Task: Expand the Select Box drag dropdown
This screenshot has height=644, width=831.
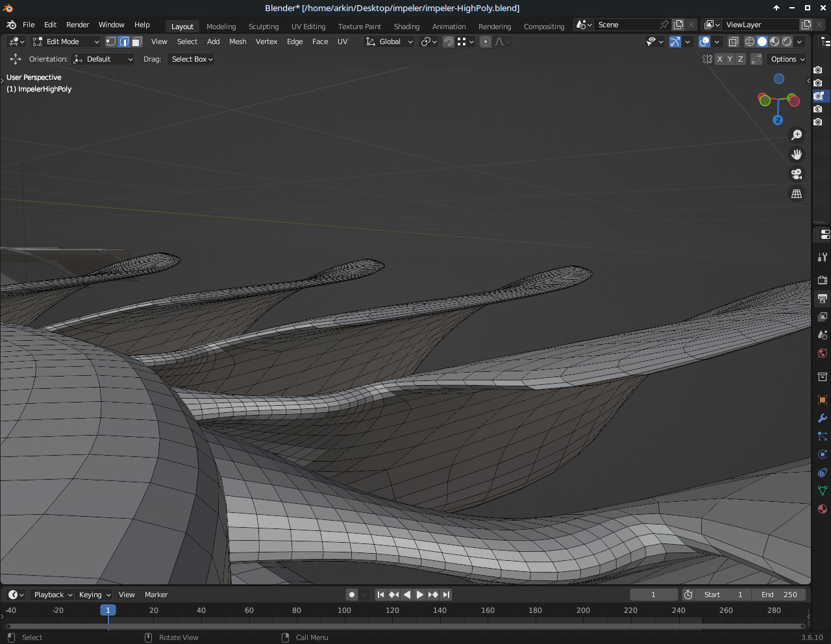Action: click(192, 59)
